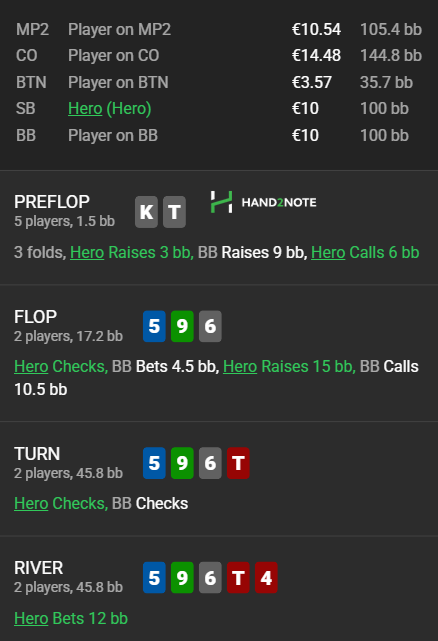Click the red 4 card on river
The height and width of the screenshot is (641, 438).
tap(266, 578)
